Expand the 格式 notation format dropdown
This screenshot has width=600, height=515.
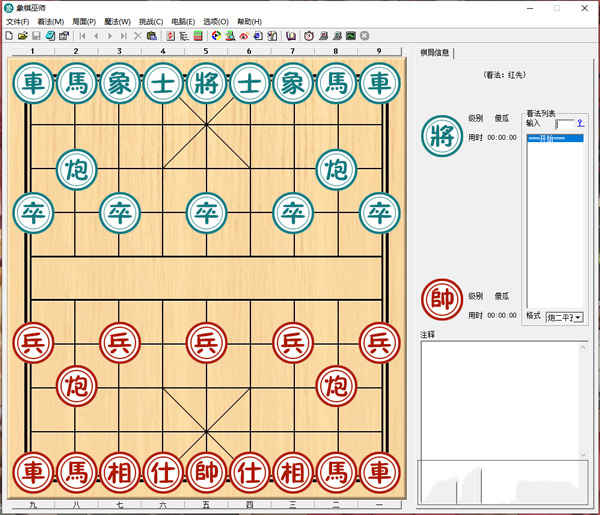[x=578, y=318]
